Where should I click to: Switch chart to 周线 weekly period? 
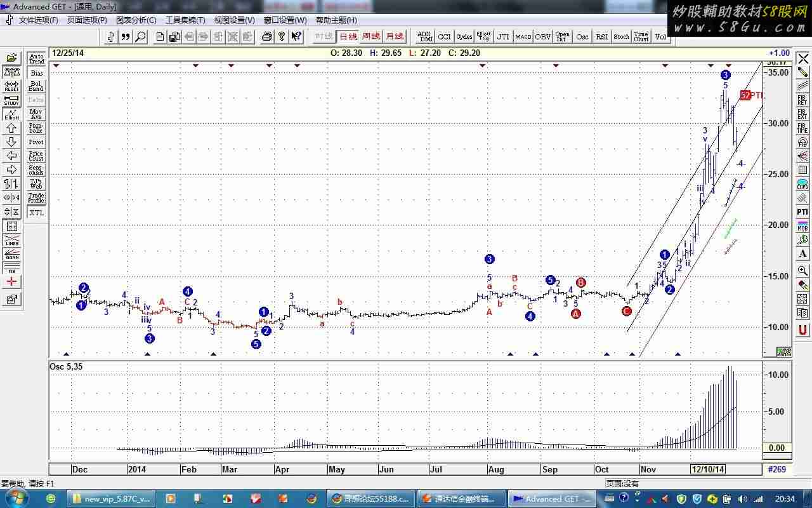(371, 37)
